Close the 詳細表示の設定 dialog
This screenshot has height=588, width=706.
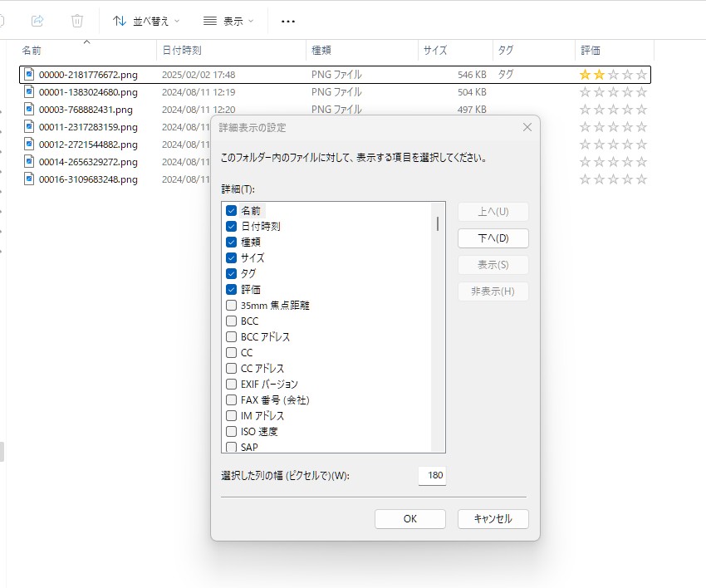(527, 127)
